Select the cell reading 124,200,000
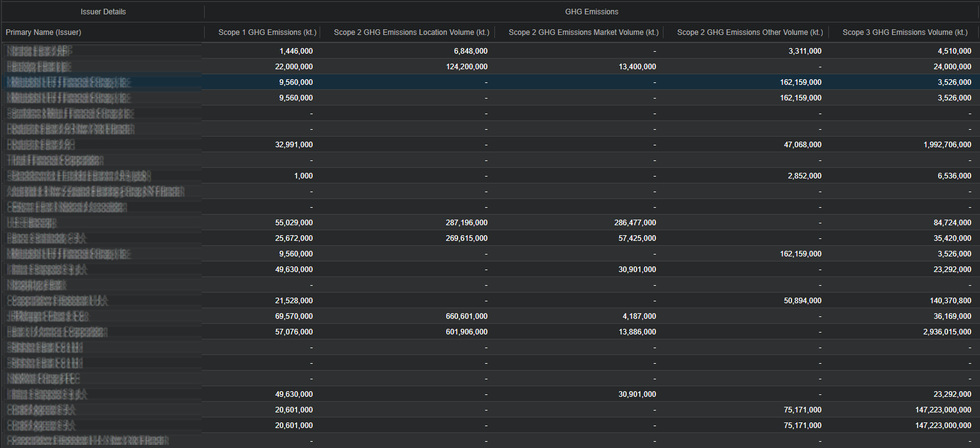 point(467,67)
